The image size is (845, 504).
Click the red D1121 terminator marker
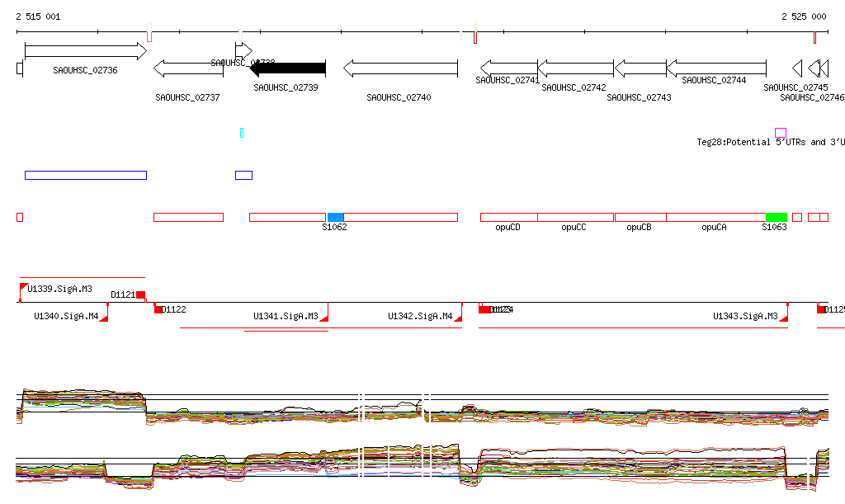(140, 294)
